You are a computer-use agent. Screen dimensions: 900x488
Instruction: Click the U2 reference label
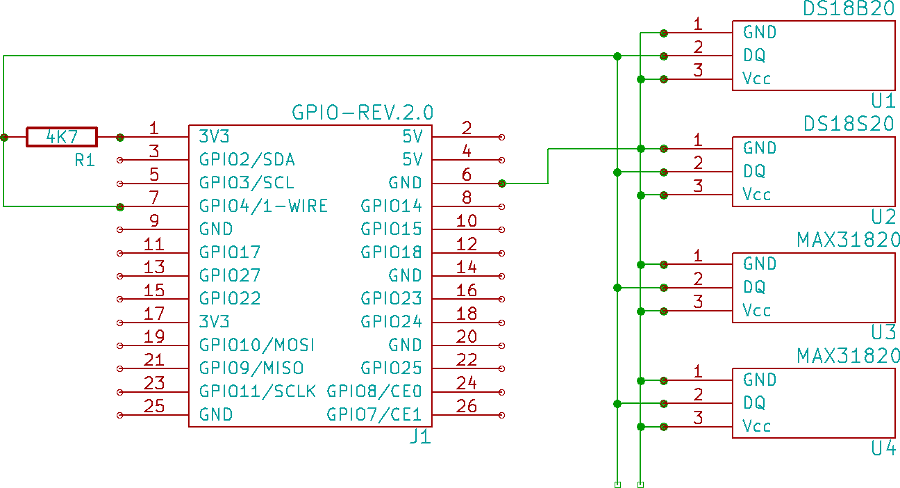(883, 217)
